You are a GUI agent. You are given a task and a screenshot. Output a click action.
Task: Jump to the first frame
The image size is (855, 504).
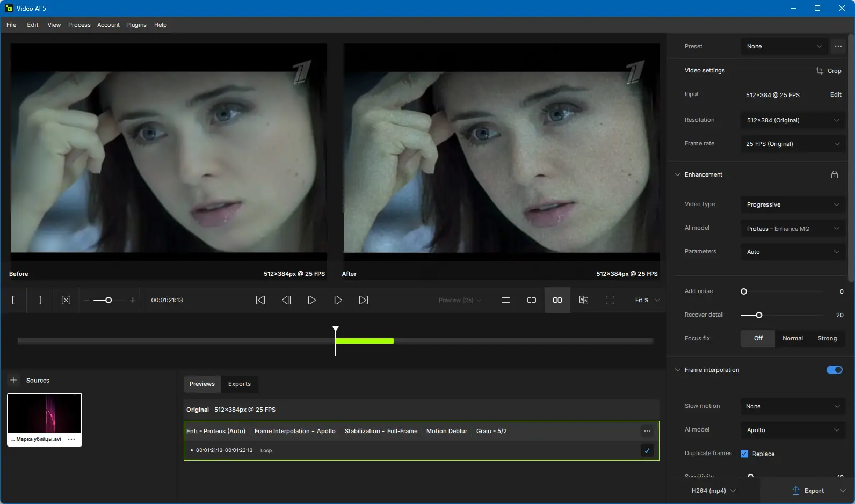(x=260, y=300)
